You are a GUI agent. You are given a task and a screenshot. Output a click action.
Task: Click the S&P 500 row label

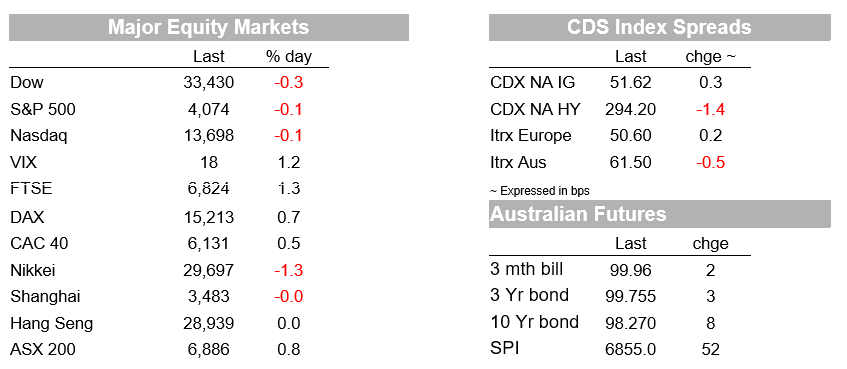pos(43,110)
